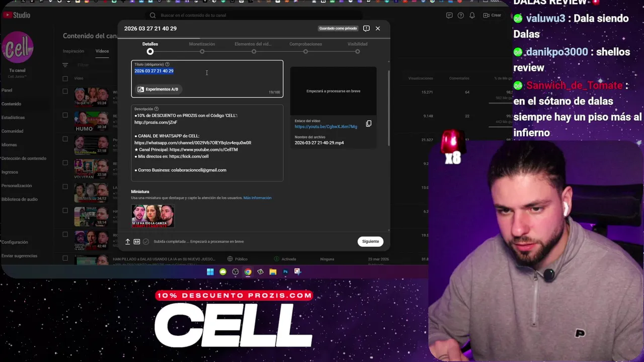Open the Cell channel avatar
This screenshot has width=644, height=362.
18,48
